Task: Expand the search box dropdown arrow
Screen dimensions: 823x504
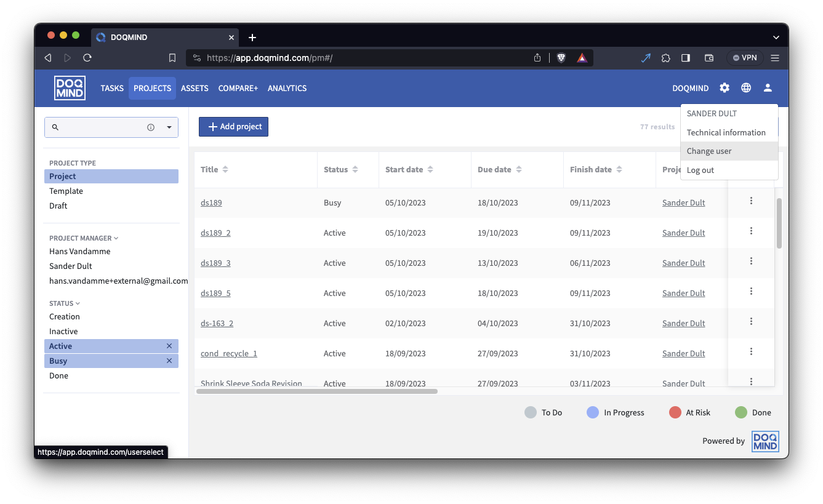Action: click(x=169, y=127)
